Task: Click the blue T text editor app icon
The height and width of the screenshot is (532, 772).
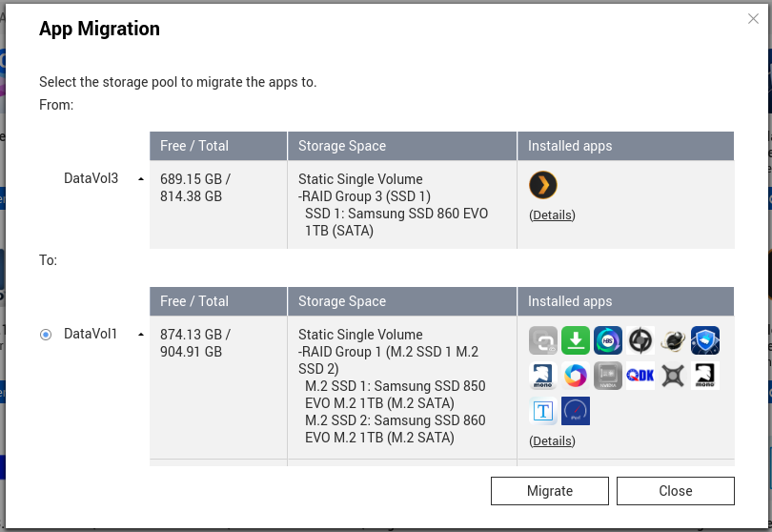Action: point(543,411)
